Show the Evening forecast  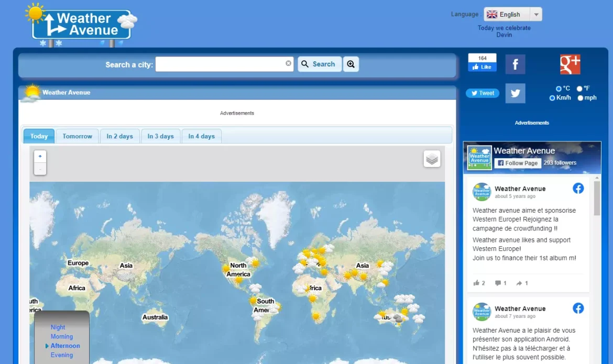coord(62,355)
